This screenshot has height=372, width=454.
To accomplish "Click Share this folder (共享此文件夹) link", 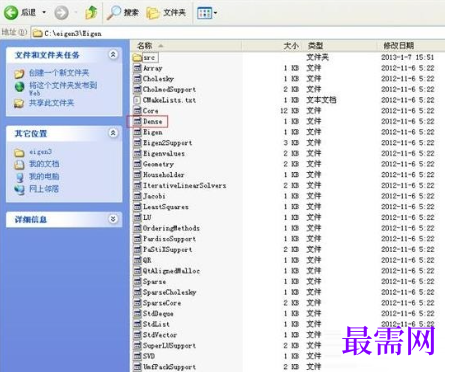I will pyautogui.click(x=51, y=103).
